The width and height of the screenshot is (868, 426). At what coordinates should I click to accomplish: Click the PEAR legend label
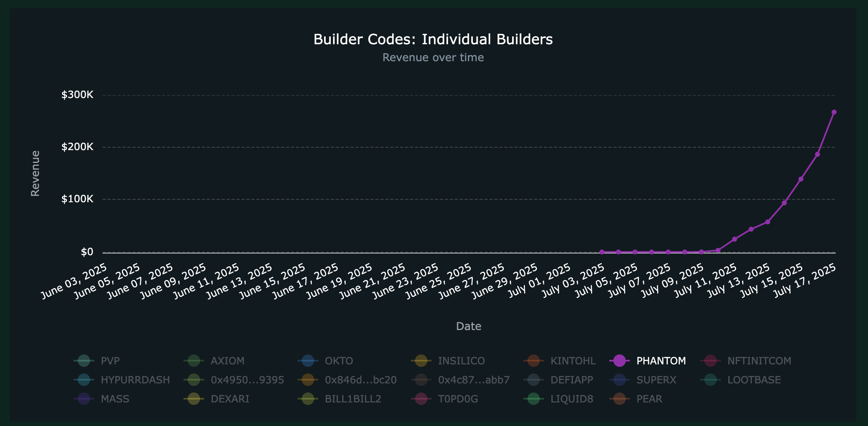(x=649, y=399)
